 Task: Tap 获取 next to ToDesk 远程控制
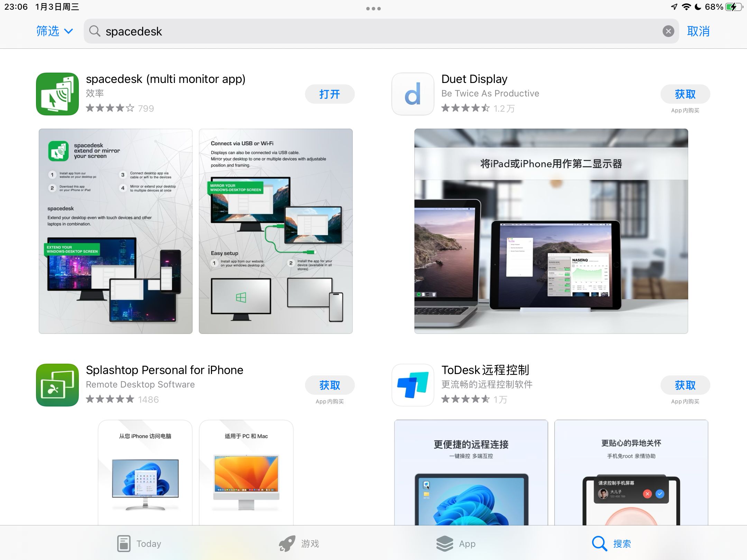click(685, 385)
